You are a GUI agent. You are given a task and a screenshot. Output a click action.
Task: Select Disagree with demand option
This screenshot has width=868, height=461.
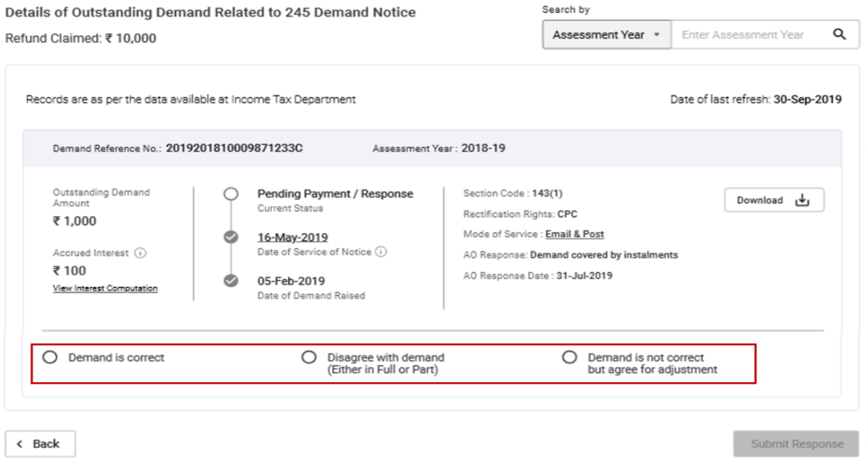(310, 358)
